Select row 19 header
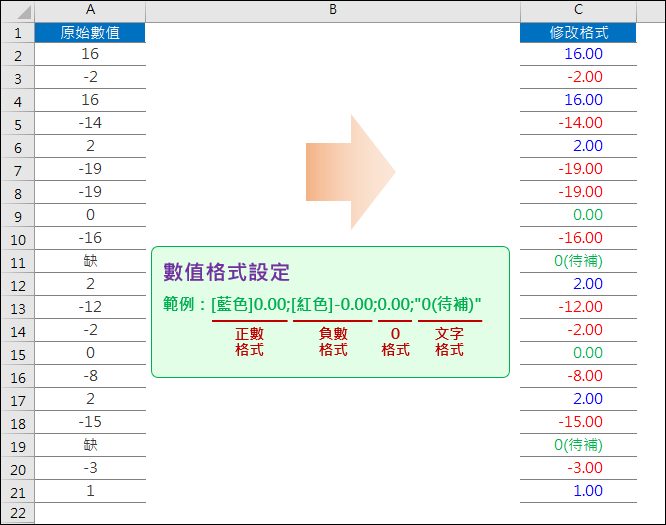Screen dimensions: 666x525 [x=17, y=446]
